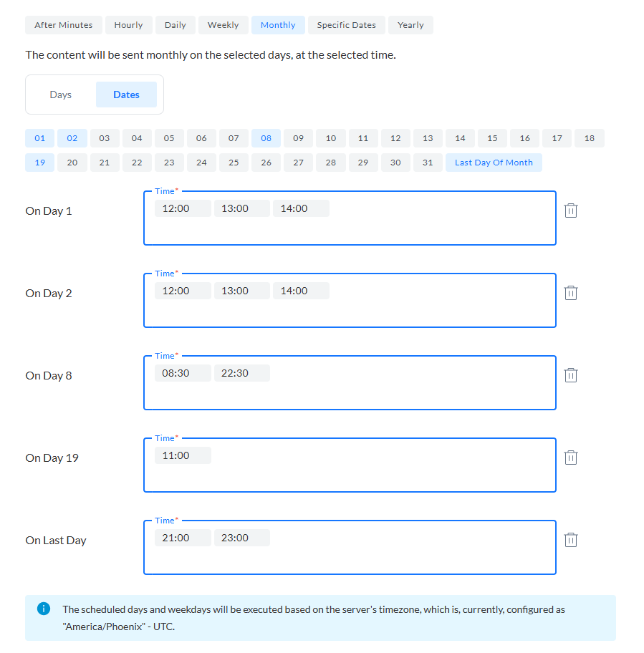Click the blue info icon in notice

pyautogui.click(x=44, y=609)
